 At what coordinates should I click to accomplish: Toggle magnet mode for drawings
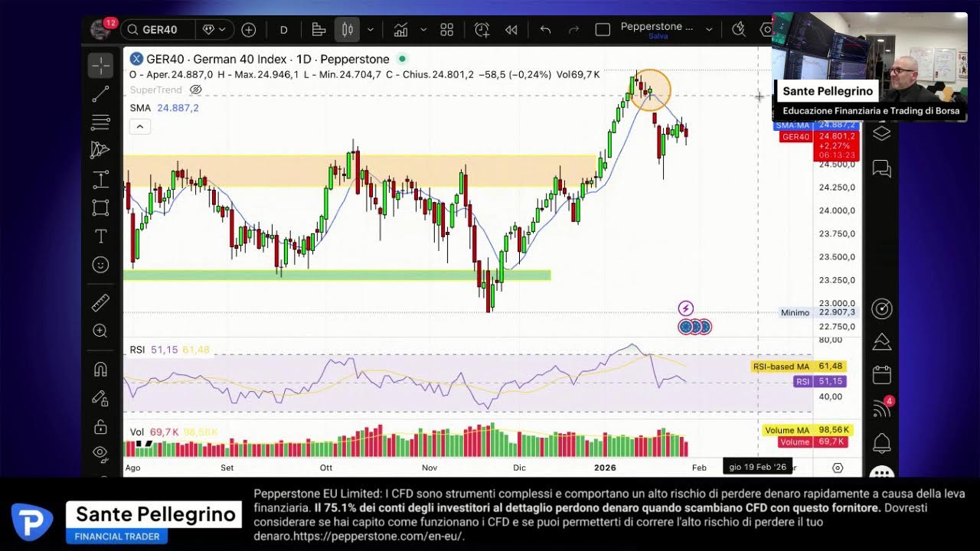[100, 370]
